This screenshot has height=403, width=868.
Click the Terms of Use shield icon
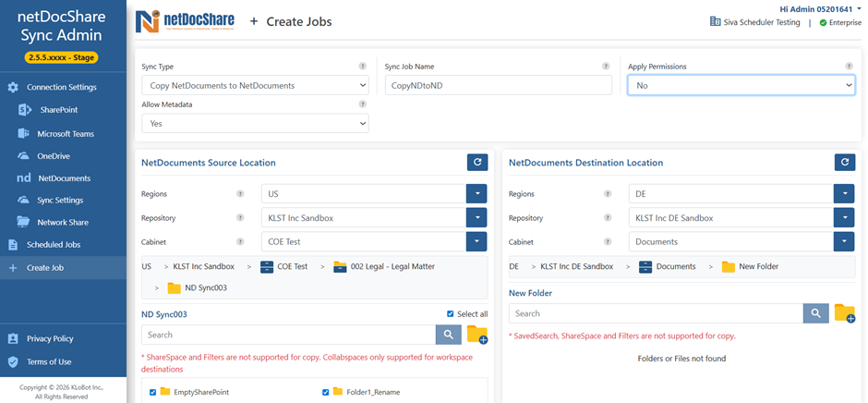[13, 361]
